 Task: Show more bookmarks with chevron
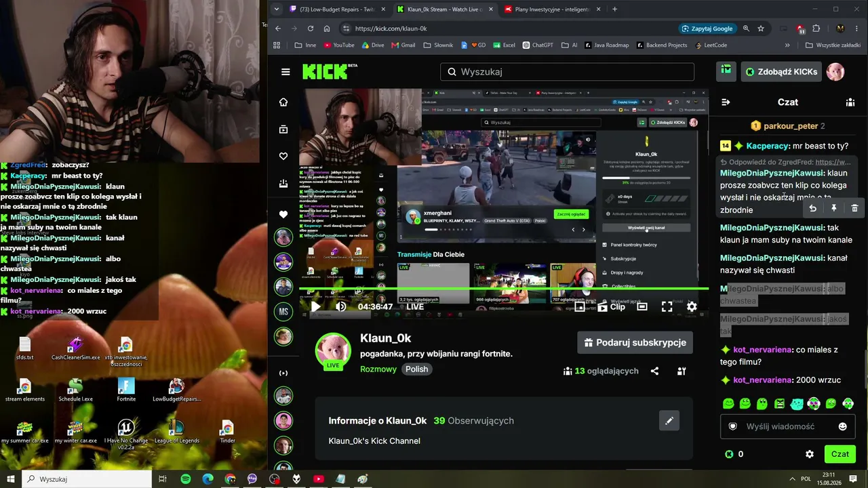click(x=787, y=45)
